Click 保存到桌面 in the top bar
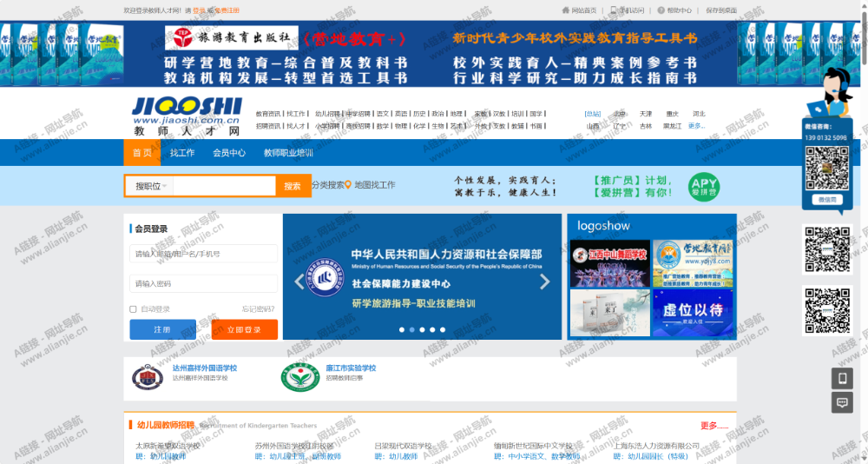868x464 pixels. tap(721, 10)
